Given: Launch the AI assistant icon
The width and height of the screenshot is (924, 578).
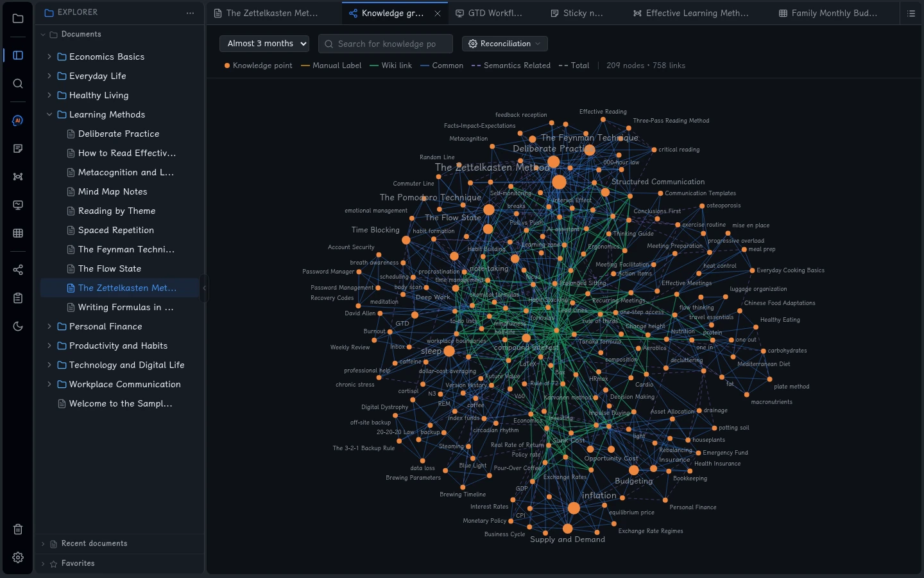Looking at the screenshot, I should point(18,120).
